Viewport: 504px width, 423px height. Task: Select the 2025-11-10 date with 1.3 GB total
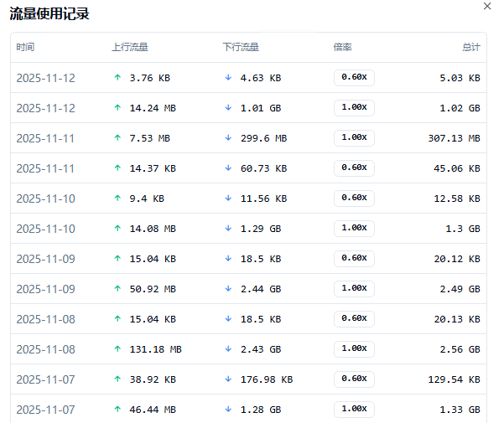(x=45, y=229)
